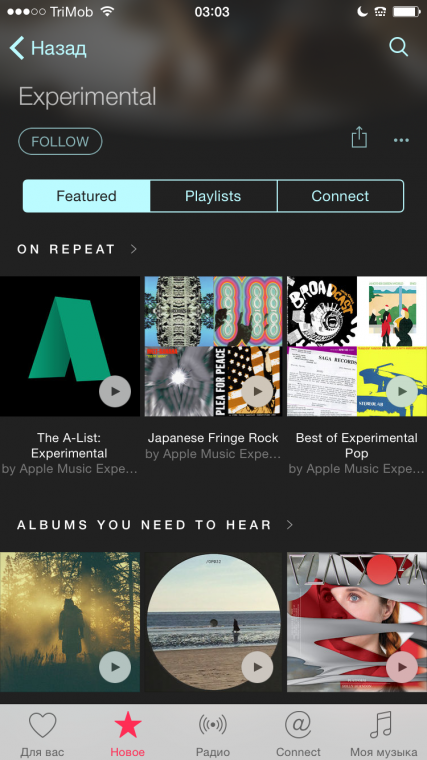Toggle FOLLOW for Experimental
This screenshot has height=760, width=427.
tap(60, 142)
